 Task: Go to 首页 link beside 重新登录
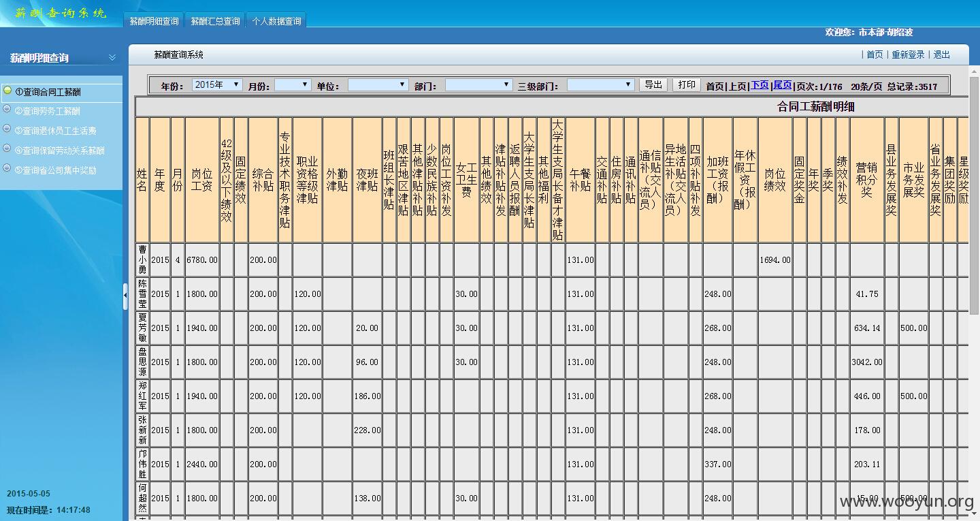[875, 54]
